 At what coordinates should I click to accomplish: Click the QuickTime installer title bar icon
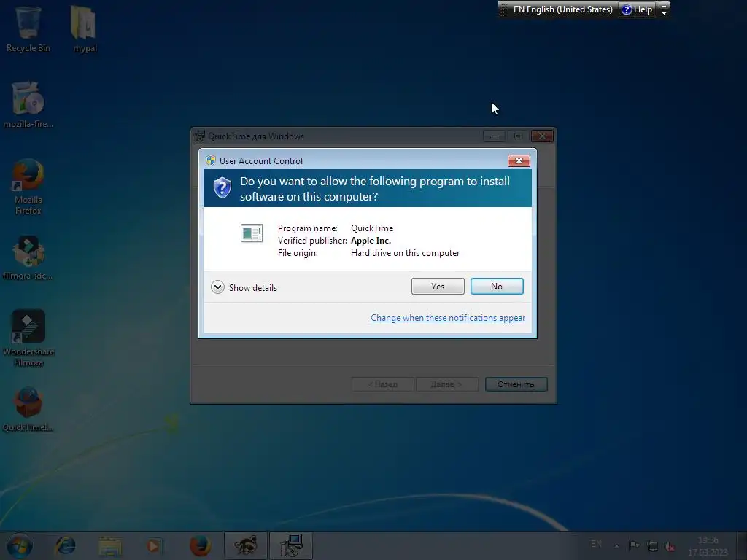(200, 136)
